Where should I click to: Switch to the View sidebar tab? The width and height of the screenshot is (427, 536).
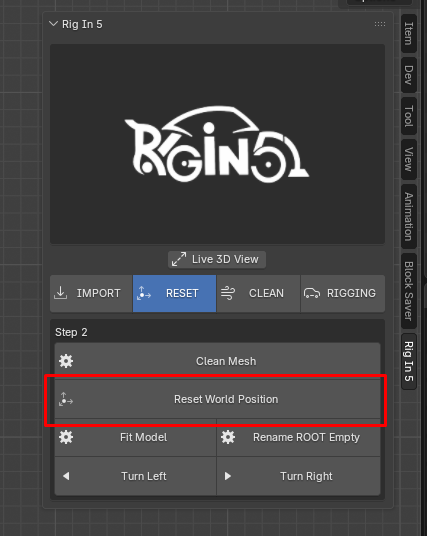coord(409,159)
